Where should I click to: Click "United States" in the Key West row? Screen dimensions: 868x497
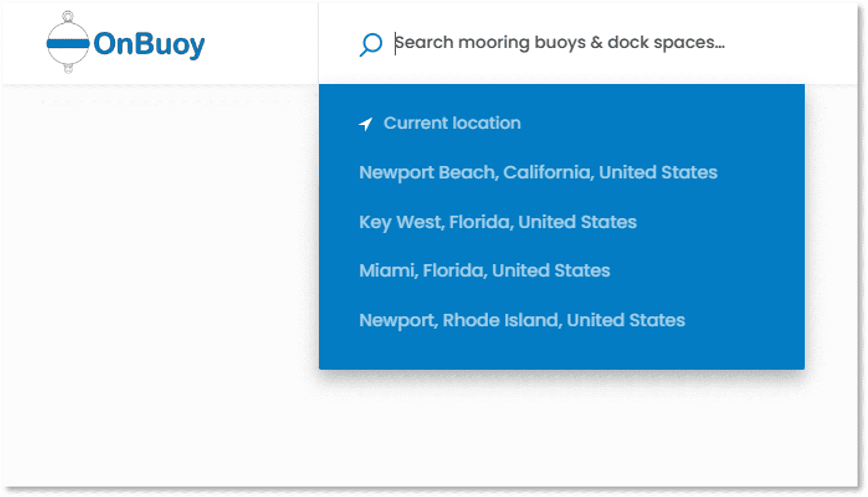(577, 222)
